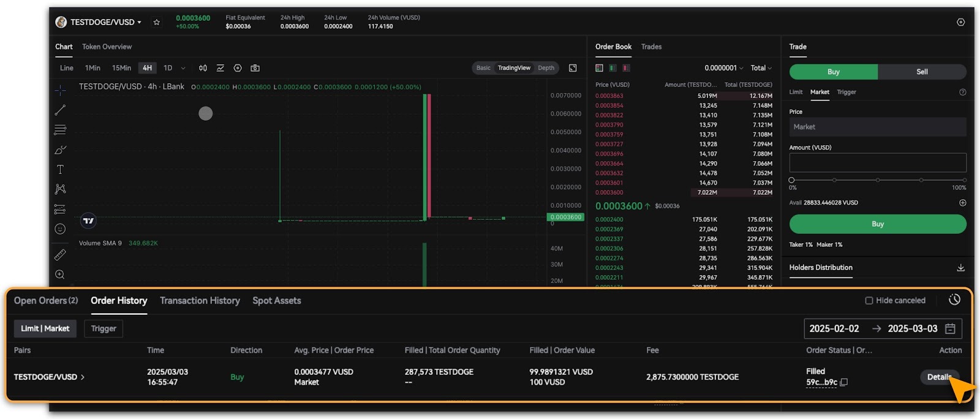Switch chart view mode to Depth

coord(546,68)
